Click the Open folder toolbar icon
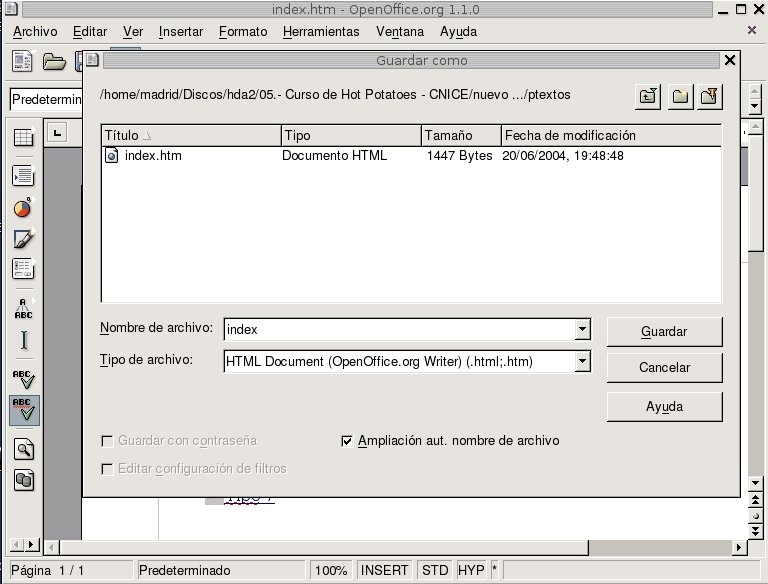The image size is (768, 584). [x=54, y=62]
